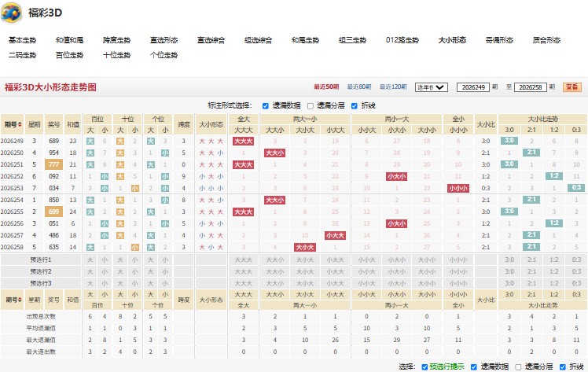The height and width of the screenshot is (372, 588).
Task: Click the 最大连出数 statistics row label
Action: tap(41, 352)
